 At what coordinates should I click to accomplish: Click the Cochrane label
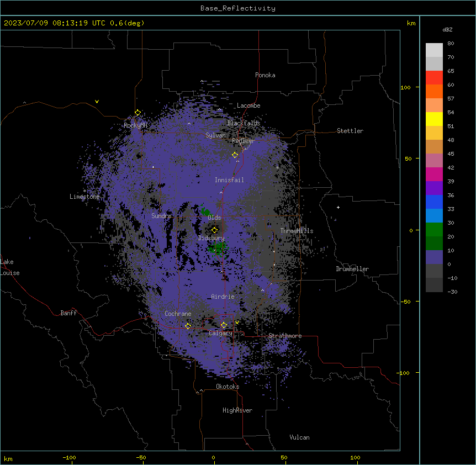click(x=178, y=314)
